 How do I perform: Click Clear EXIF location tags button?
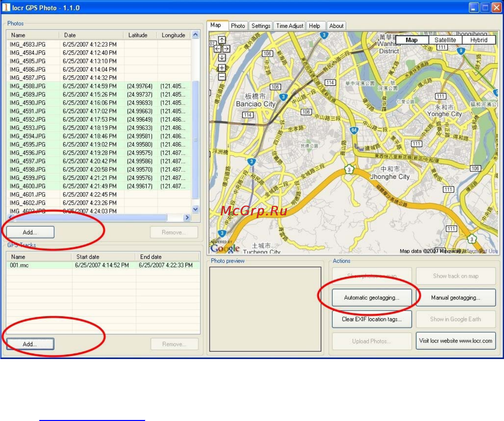pos(372,319)
